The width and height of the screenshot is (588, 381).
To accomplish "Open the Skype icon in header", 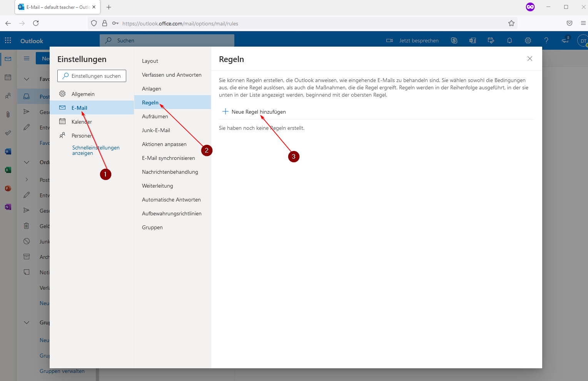I will coord(454,40).
